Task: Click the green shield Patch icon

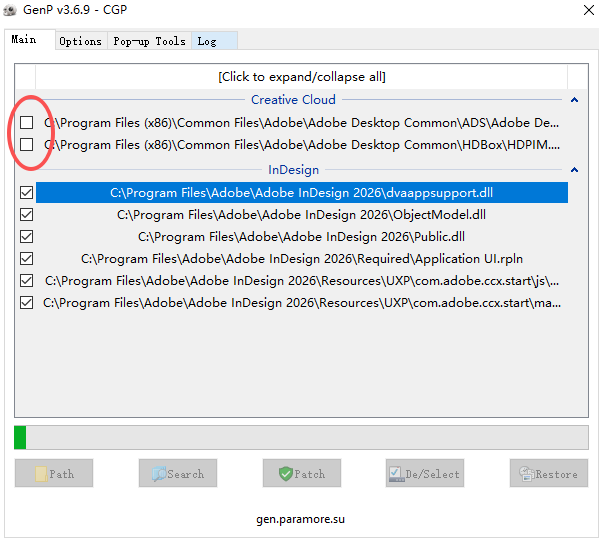Action: [x=285, y=474]
